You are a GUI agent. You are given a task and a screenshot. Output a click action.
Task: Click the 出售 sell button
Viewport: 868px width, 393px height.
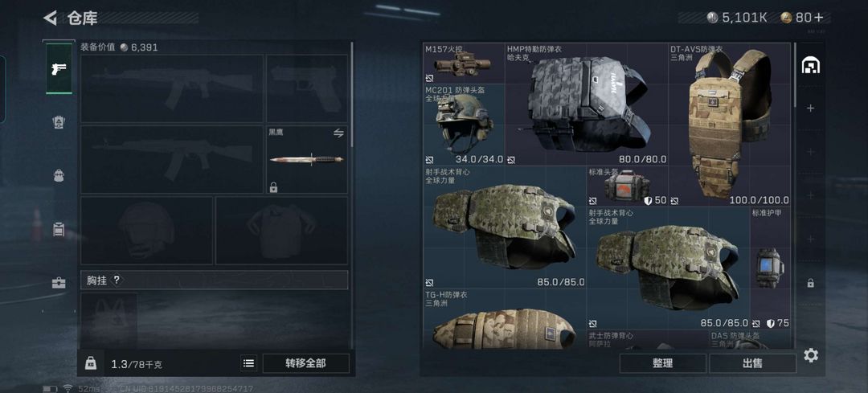[752, 363]
